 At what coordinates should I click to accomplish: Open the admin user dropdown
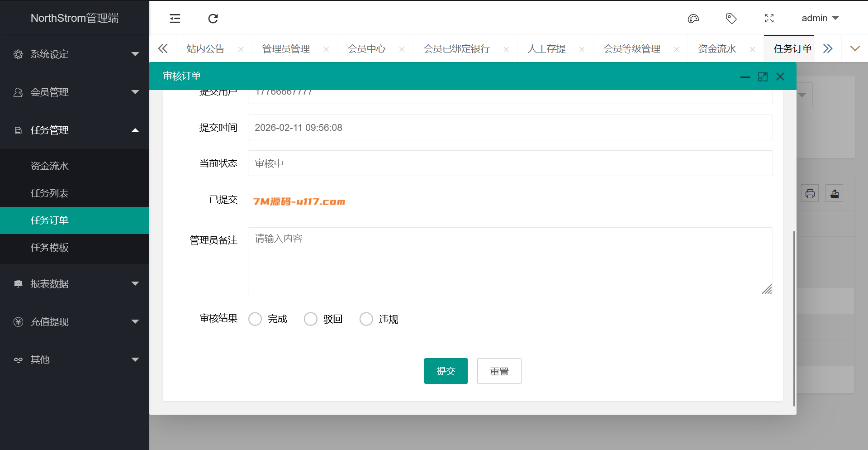[820, 19]
